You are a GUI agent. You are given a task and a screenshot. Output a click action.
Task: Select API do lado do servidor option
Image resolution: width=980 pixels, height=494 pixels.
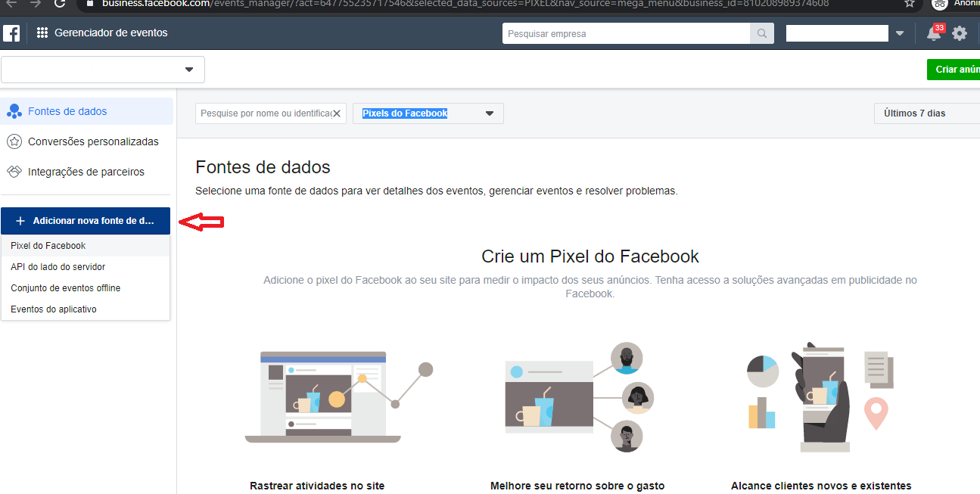(x=86, y=267)
